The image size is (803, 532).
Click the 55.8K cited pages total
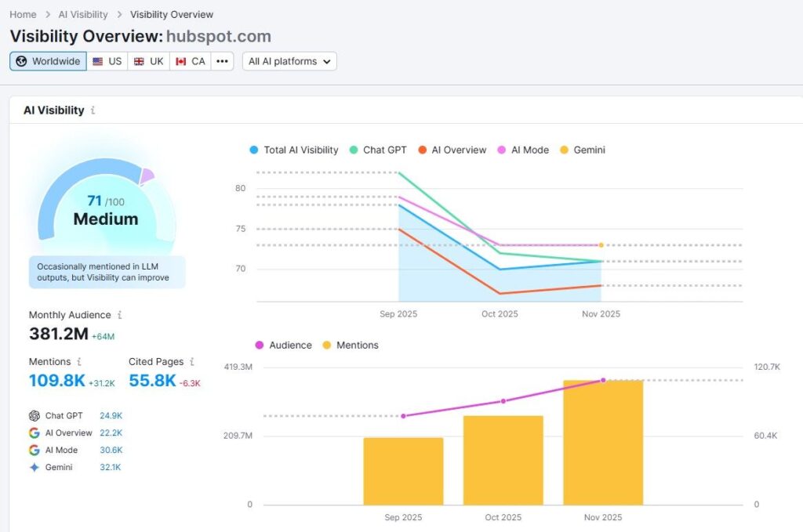[x=152, y=381]
